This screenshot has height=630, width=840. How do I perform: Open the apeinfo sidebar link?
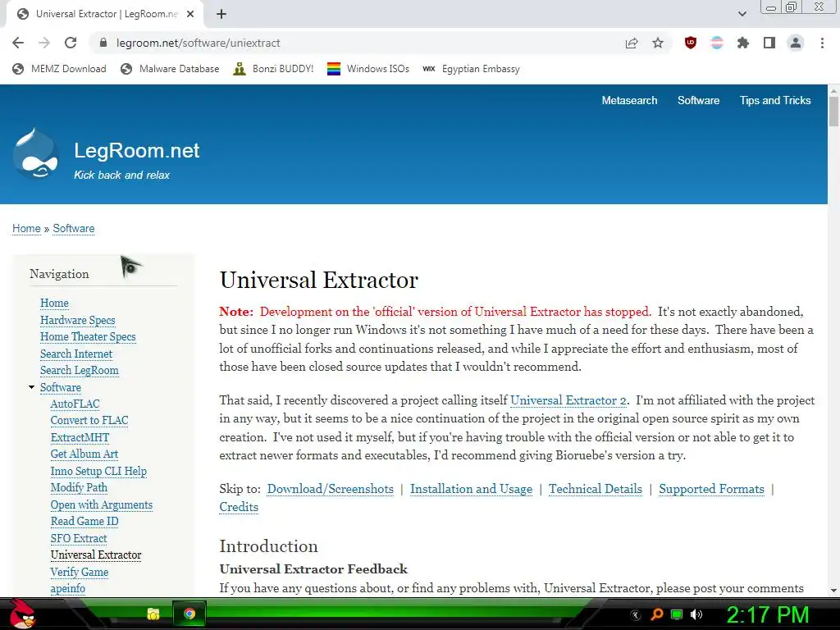[x=67, y=588]
